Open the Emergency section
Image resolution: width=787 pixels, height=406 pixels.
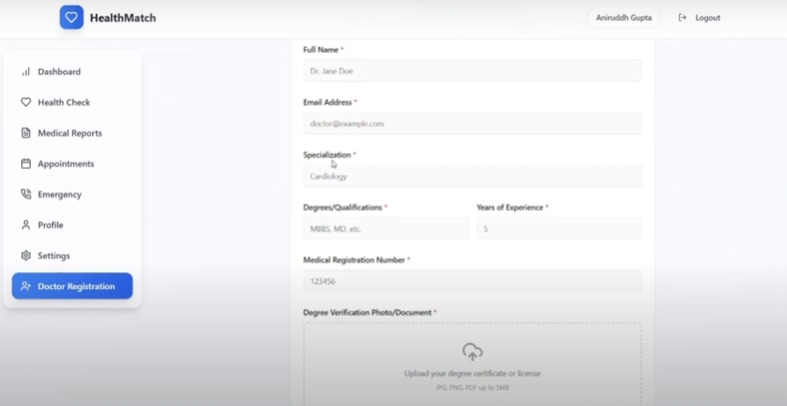[72, 194]
